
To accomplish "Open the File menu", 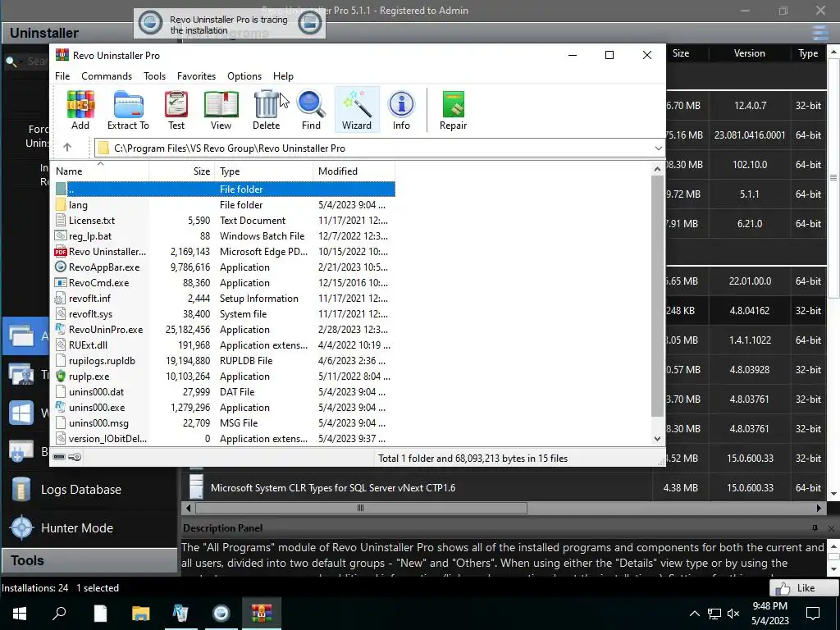I will tap(62, 76).
